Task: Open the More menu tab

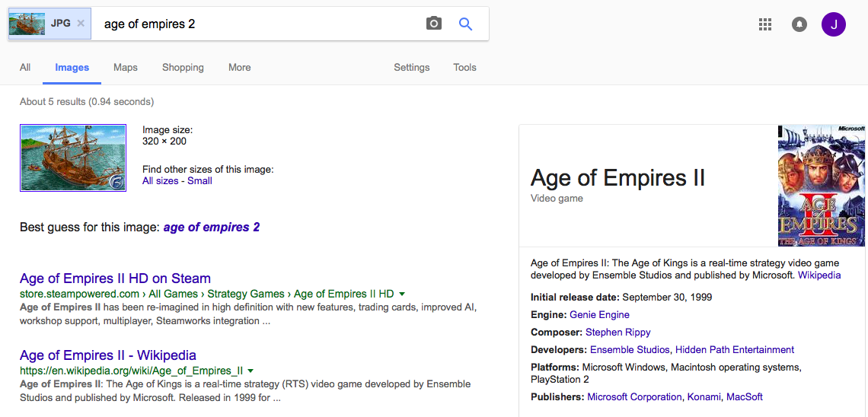Action: click(x=240, y=68)
